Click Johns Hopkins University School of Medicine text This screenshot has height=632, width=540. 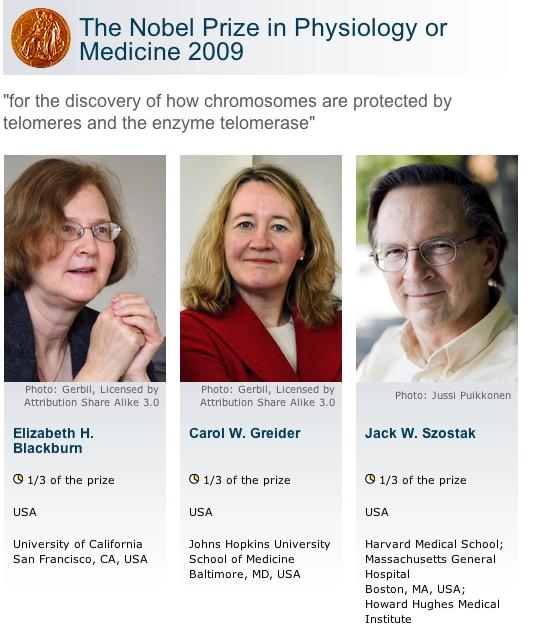pyautogui.click(x=260, y=551)
